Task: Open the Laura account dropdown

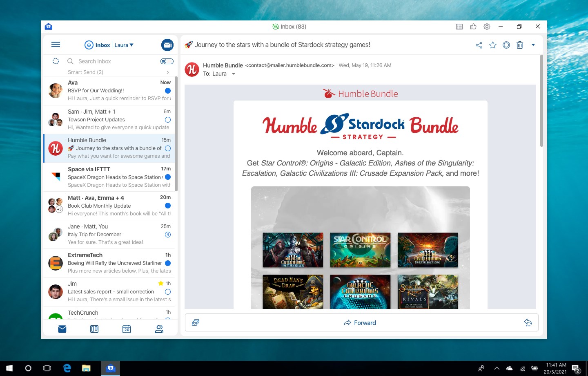Action: pos(124,45)
